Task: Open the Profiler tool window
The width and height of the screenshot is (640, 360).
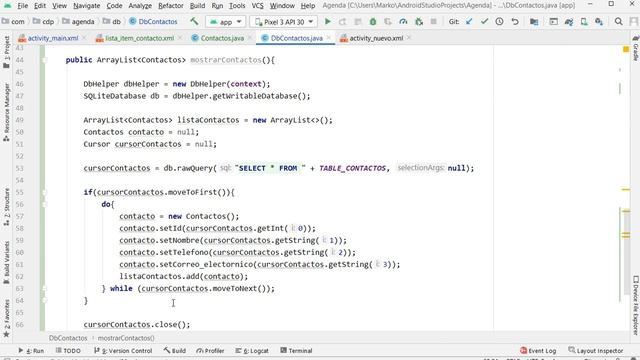Action: coord(210,351)
